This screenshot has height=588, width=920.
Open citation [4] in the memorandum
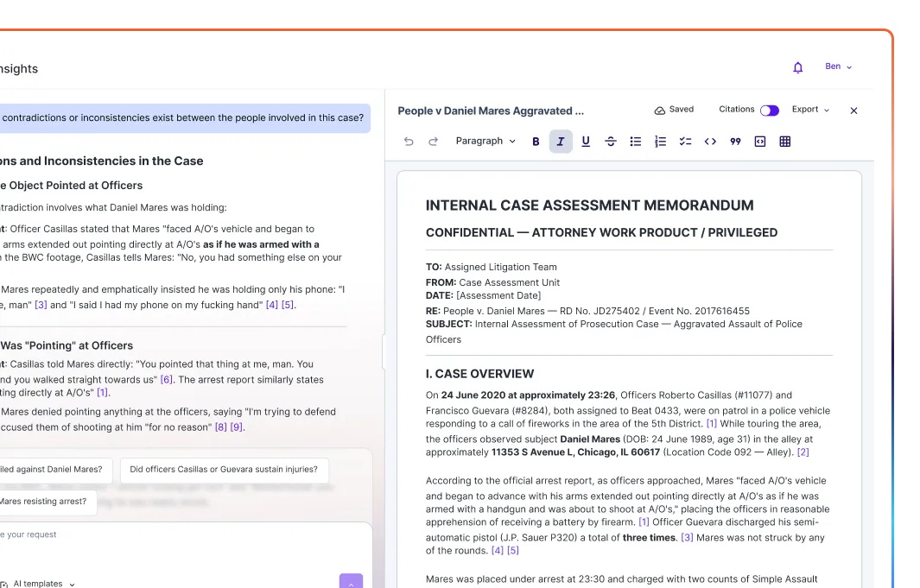click(x=497, y=551)
